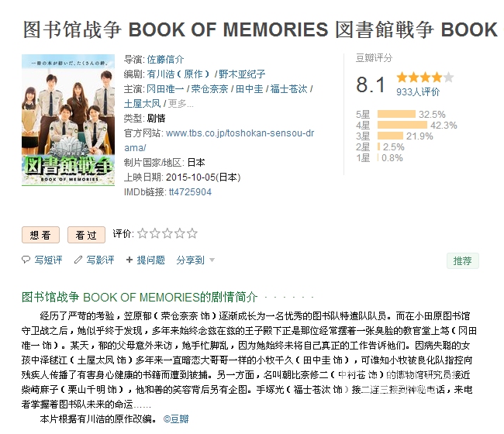Open the drama poster thumbnail
504x434 pixels.
point(68,120)
